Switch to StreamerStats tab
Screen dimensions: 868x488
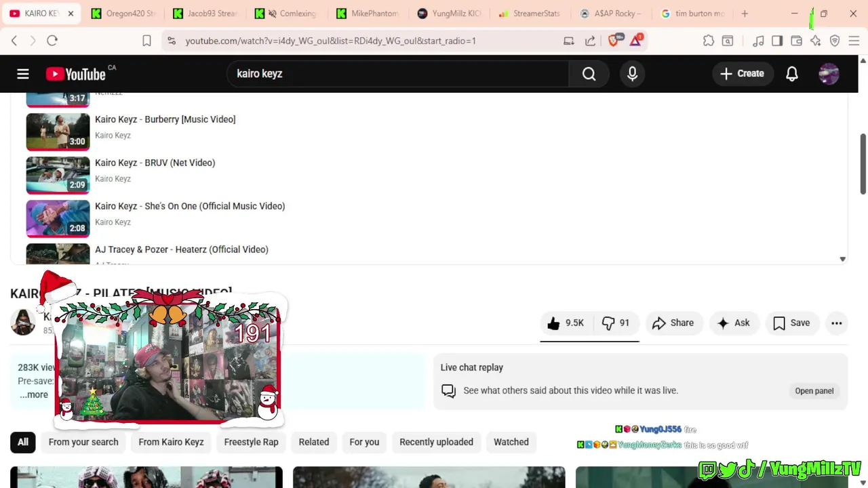(529, 14)
